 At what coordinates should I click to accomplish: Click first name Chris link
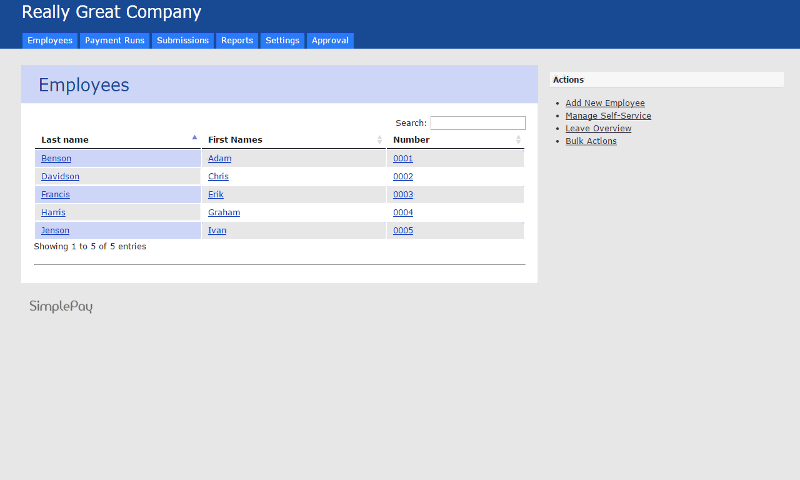pyautogui.click(x=218, y=176)
